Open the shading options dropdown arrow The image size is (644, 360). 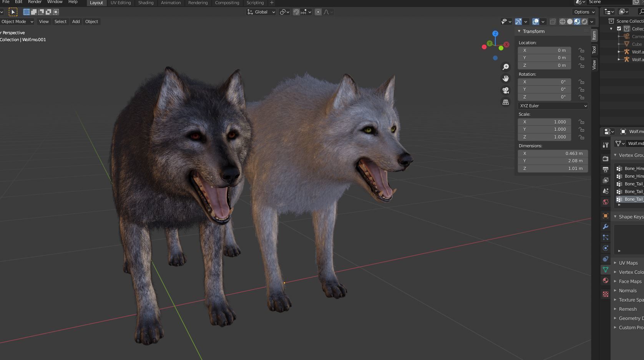tap(592, 22)
